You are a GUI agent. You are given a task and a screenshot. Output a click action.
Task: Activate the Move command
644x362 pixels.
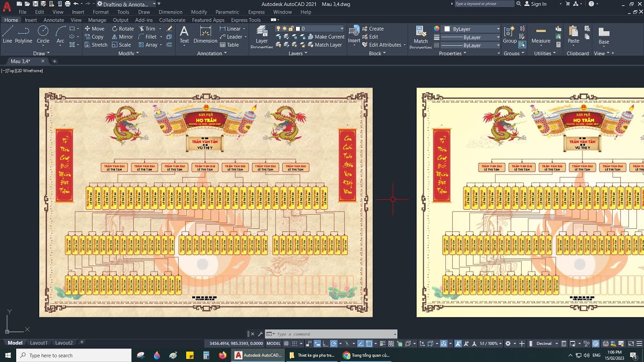(x=94, y=29)
